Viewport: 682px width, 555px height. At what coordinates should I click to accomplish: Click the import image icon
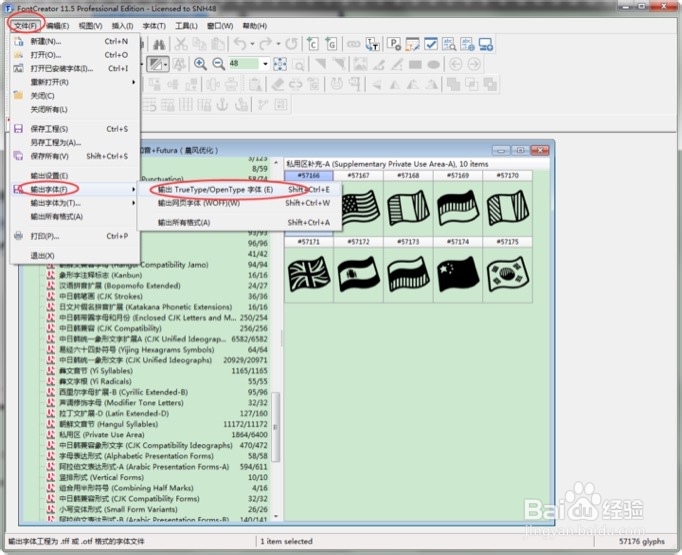[360, 64]
